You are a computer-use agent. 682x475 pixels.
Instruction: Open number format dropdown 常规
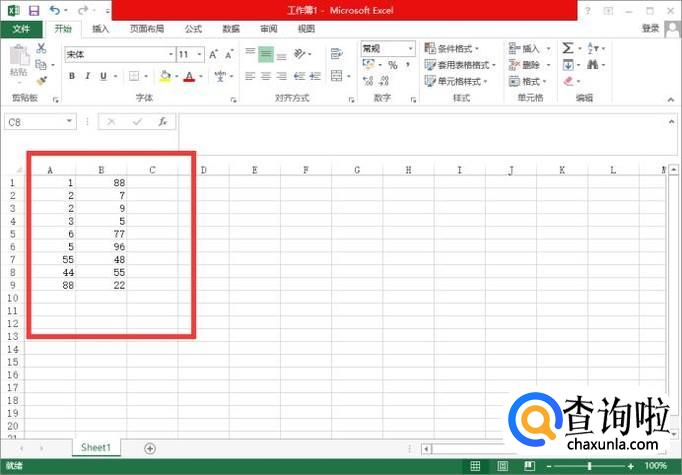pos(410,48)
